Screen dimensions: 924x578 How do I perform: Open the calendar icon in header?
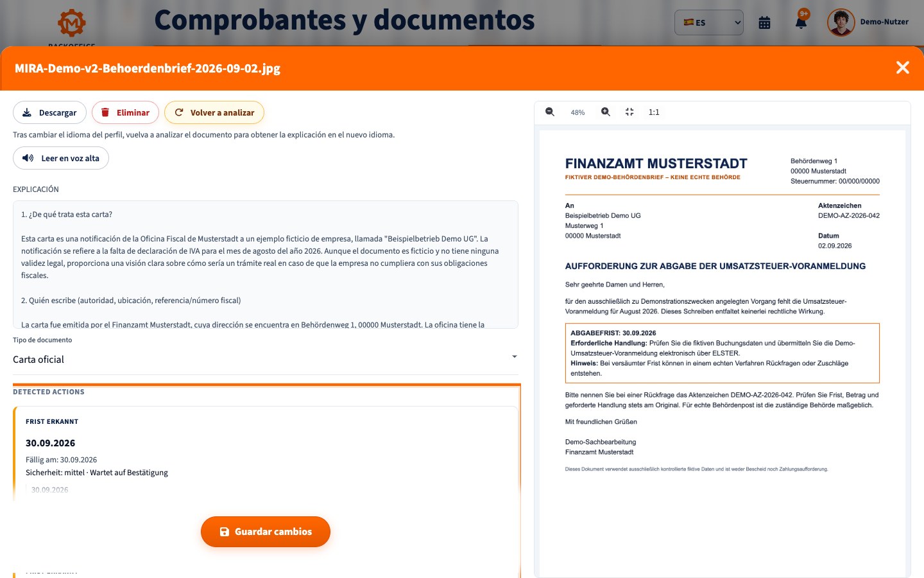[x=764, y=22]
